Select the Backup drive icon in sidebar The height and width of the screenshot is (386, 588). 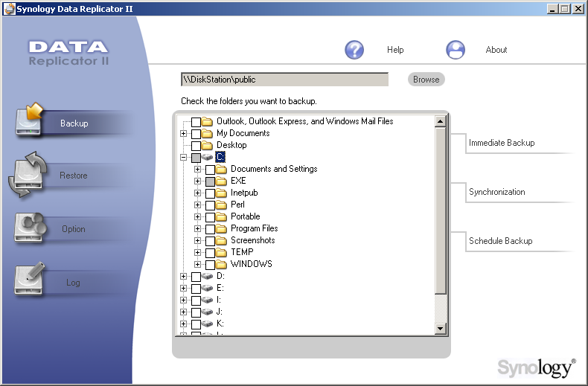(29, 119)
